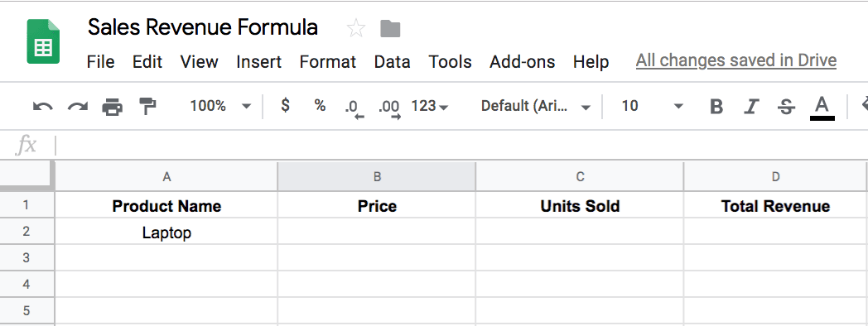This screenshot has height=326, width=868.
Task: Format as percent with % icon
Action: [320, 105]
